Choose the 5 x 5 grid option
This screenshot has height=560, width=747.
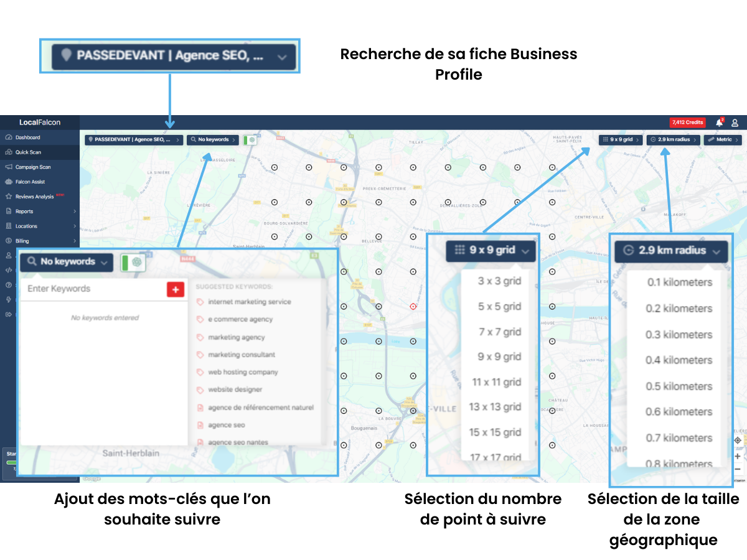(x=499, y=307)
